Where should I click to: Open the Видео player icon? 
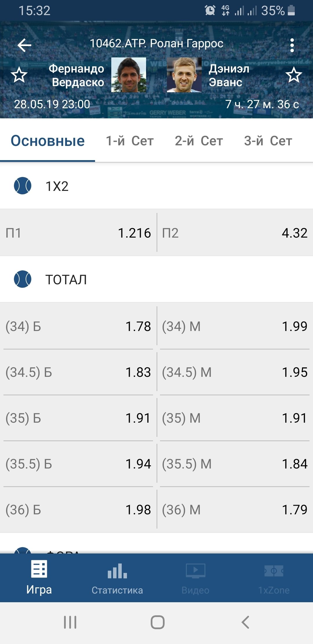pyautogui.click(x=196, y=570)
